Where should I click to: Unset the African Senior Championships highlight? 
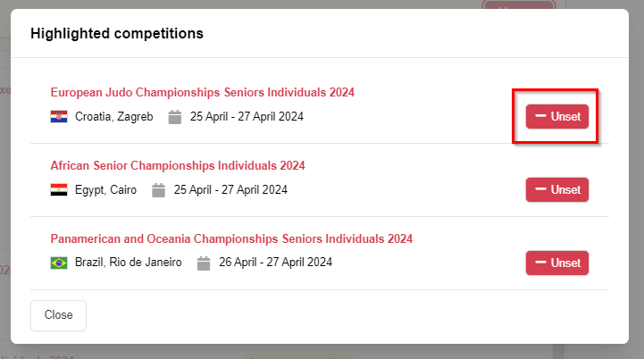[x=557, y=190]
